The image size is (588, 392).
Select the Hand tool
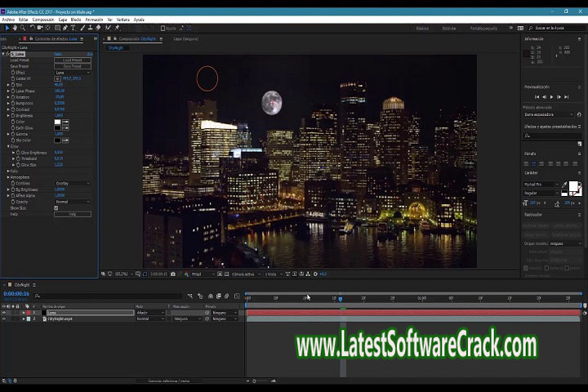(13, 28)
